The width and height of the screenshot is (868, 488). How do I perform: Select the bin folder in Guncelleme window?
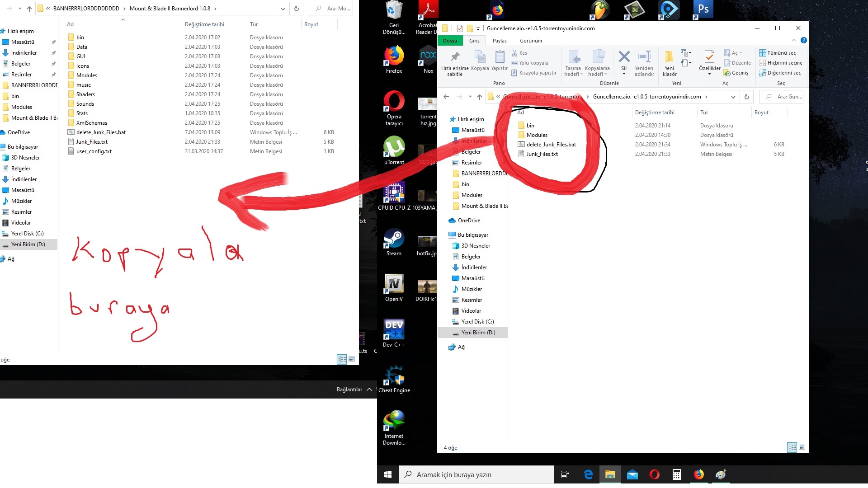[530, 126]
